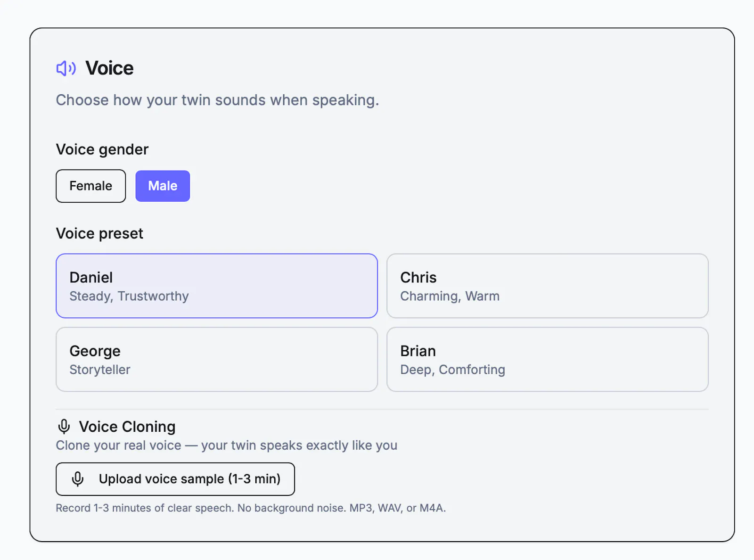The image size is (754, 560).
Task: Click the 'Voice preset' label
Action: point(99,233)
